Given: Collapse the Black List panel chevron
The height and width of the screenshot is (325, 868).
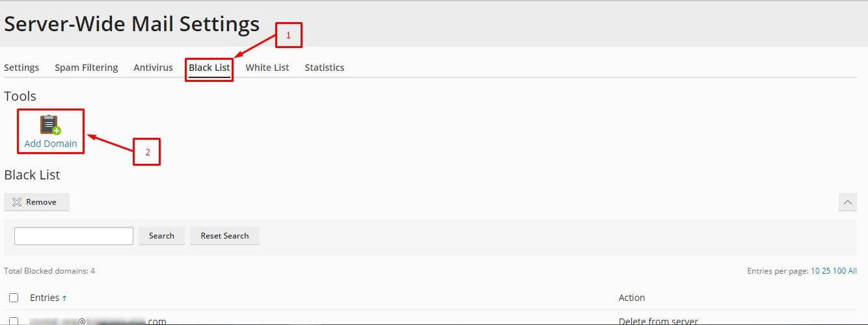Looking at the screenshot, I should (847, 202).
